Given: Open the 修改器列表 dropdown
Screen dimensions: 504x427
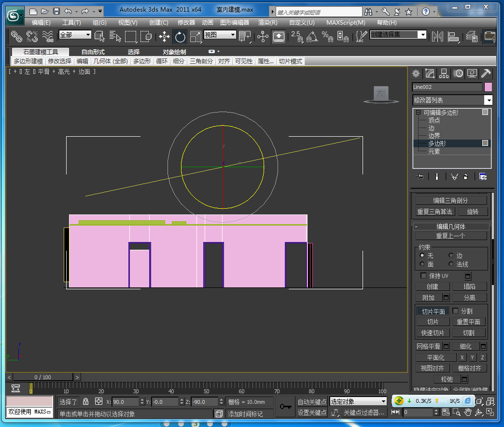Looking at the screenshot, I should click(x=488, y=100).
